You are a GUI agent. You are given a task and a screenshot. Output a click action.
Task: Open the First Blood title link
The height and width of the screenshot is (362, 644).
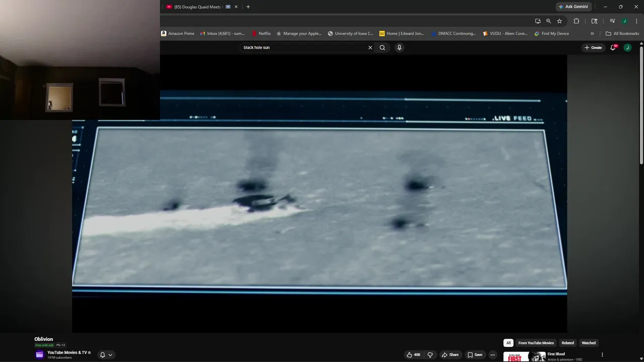tap(556, 354)
